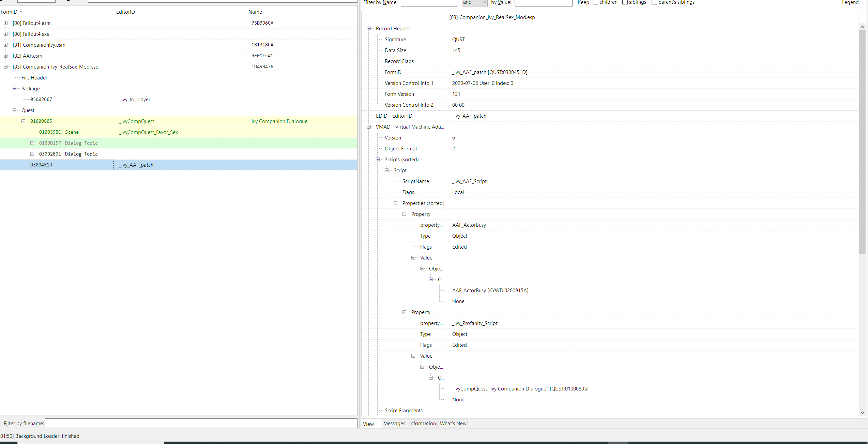
Task: Open the What's New tab
Action: click(453, 424)
